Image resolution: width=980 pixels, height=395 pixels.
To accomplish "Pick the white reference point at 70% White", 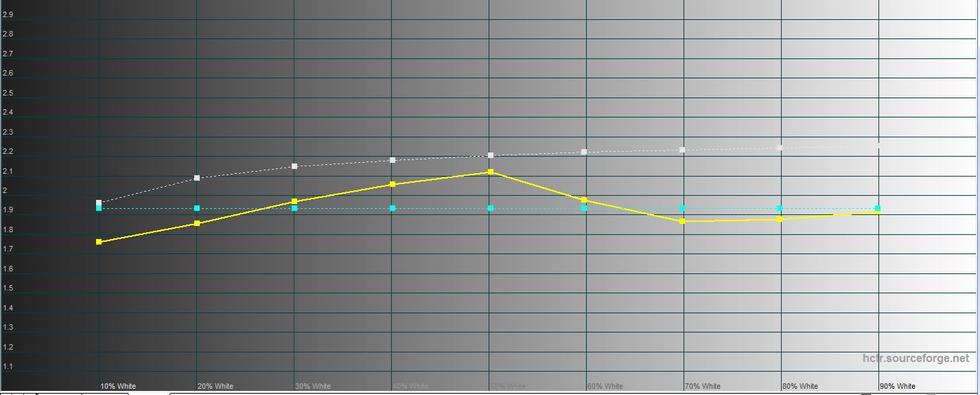I will [x=682, y=150].
